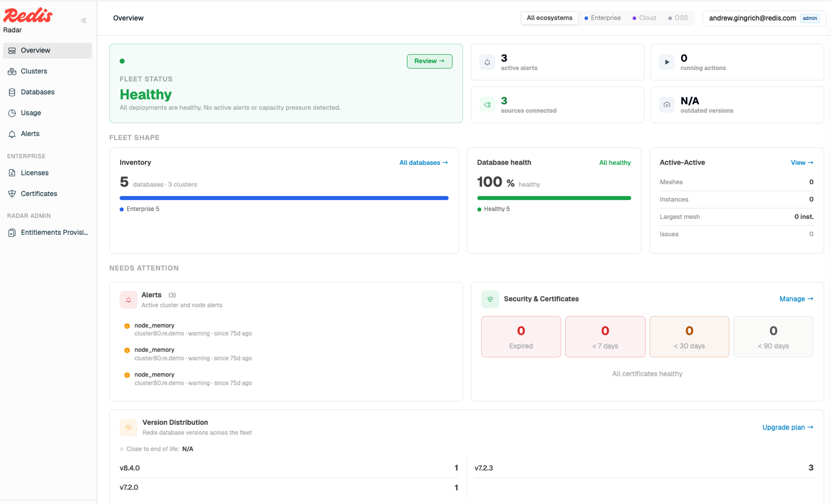Click the Close to end of life indicator dot

pyautogui.click(x=122, y=449)
